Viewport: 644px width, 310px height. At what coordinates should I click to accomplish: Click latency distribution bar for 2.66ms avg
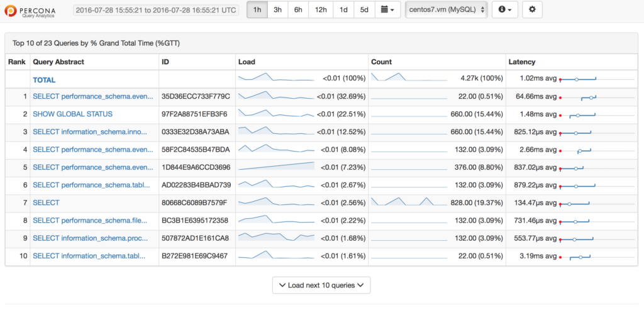(597, 151)
